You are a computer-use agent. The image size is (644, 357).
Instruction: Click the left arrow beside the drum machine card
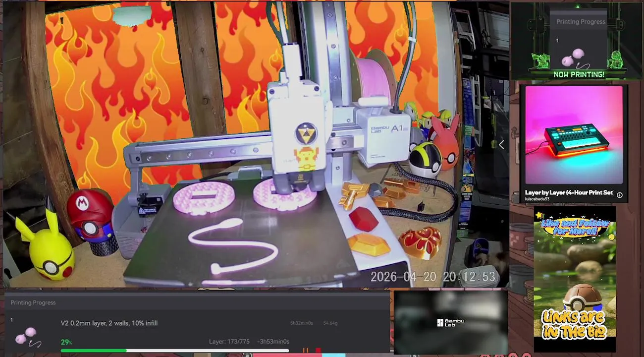click(x=501, y=144)
